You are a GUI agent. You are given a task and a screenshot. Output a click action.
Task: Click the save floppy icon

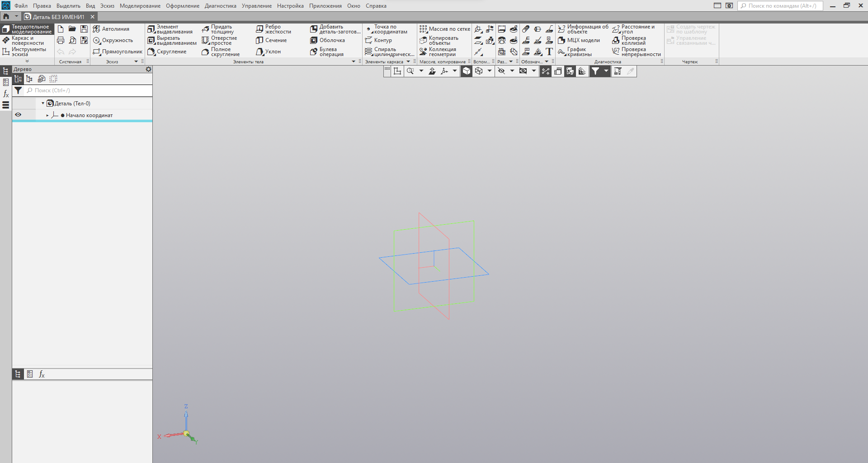(84, 29)
